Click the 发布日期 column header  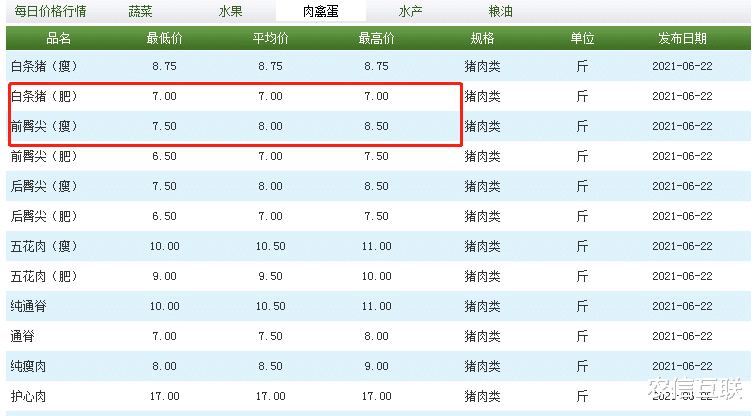682,38
